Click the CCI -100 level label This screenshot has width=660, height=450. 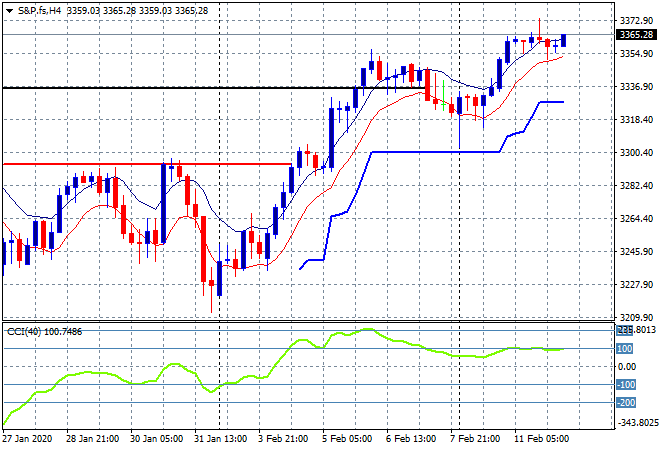(626, 385)
